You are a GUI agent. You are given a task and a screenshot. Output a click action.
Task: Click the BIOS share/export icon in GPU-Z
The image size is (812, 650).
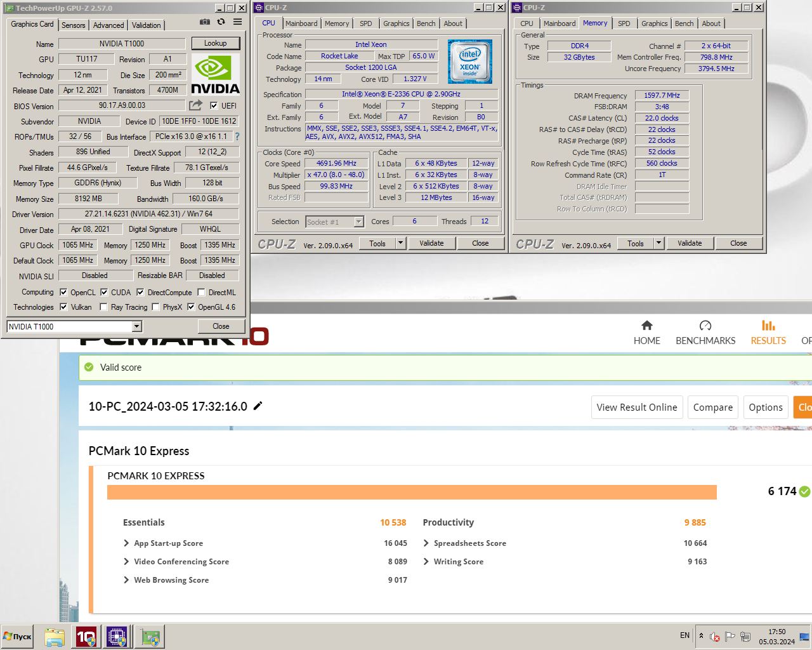click(x=196, y=105)
